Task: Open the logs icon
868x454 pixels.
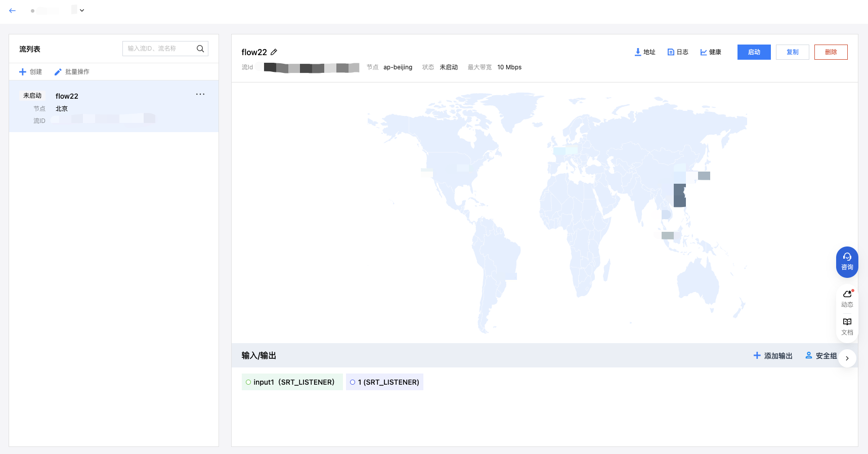Action: pos(671,52)
